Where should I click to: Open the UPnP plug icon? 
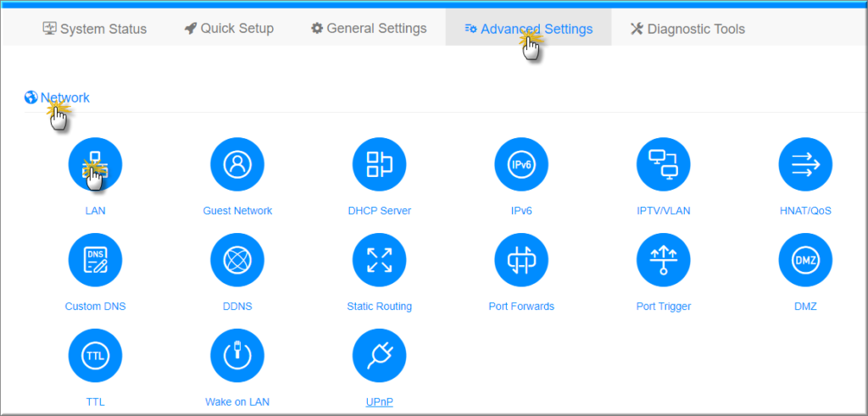(379, 356)
